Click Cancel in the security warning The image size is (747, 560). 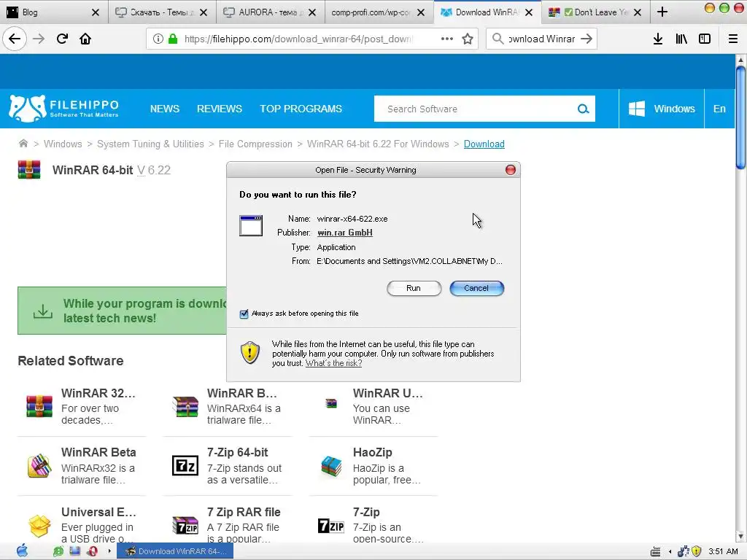coord(476,288)
